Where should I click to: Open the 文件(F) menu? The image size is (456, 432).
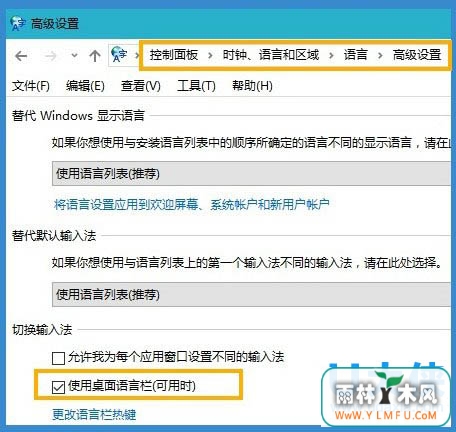coord(31,86)
